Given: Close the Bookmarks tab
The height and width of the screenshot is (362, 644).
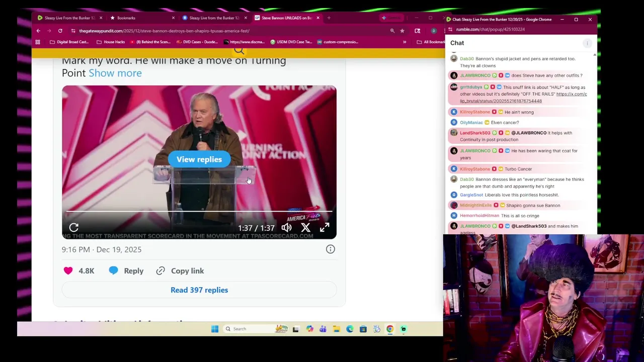Looking at the screenshot, I should (173, 18).
